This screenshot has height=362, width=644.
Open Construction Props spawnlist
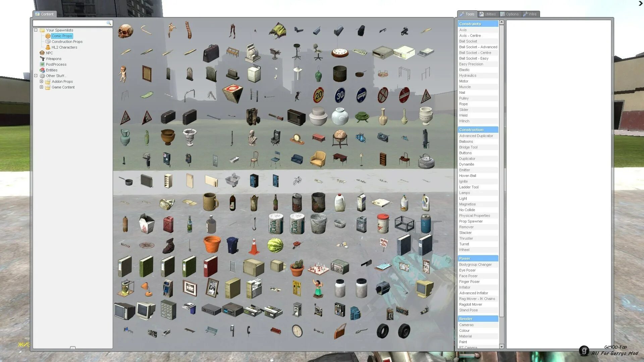[x=67, y=42]
